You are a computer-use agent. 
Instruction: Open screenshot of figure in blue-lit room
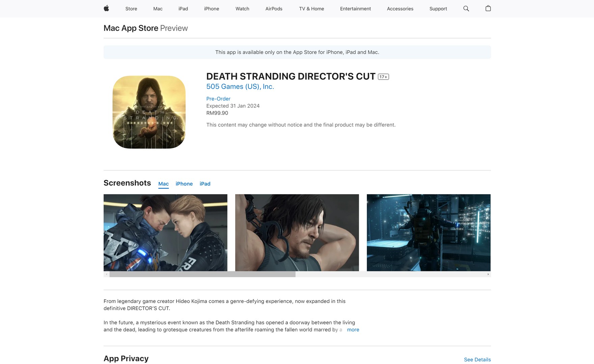pos(429,233)
